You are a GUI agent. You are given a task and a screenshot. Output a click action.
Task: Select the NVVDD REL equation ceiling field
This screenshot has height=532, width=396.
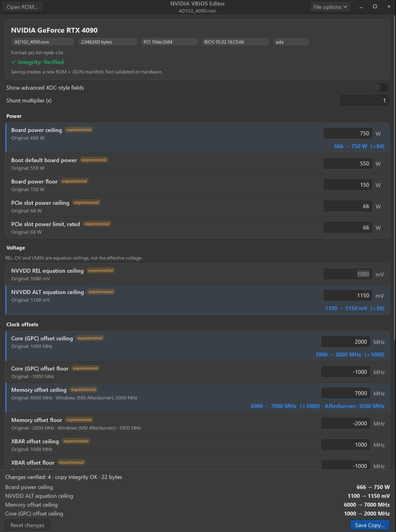348,274
